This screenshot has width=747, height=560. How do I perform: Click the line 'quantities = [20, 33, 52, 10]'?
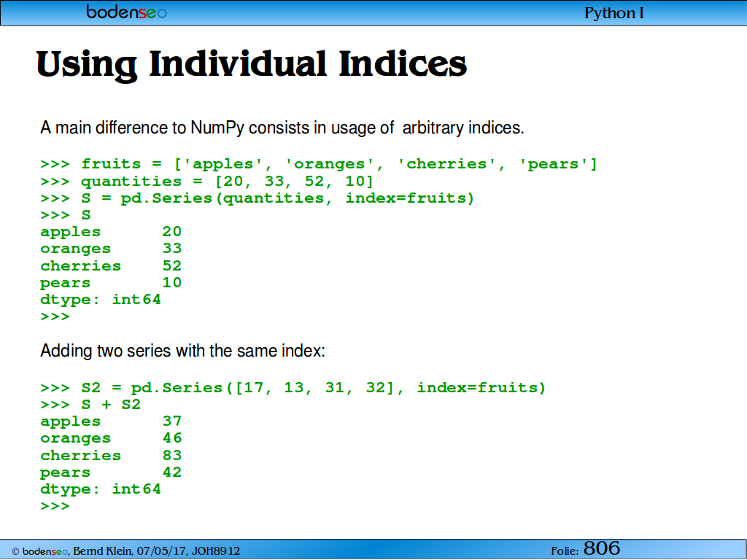pos(206,182)
